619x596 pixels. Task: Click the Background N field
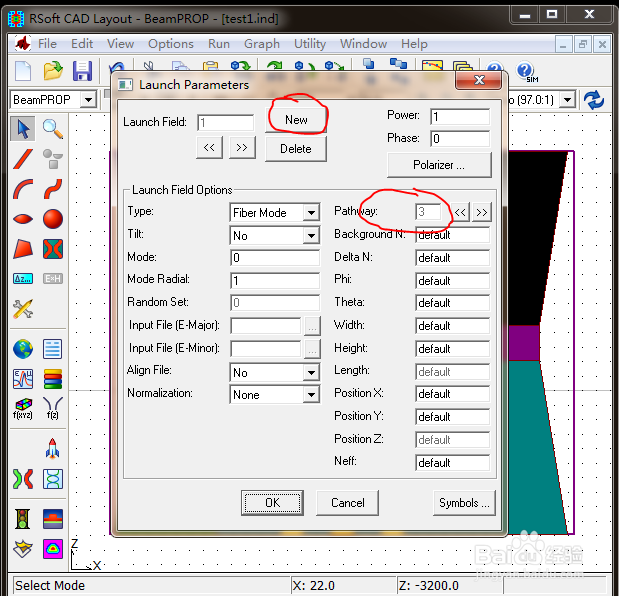coord(452,235)
